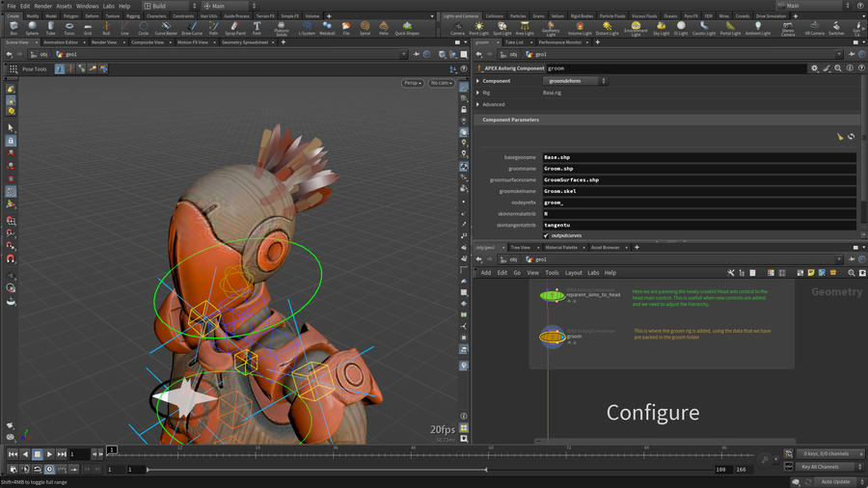The image size is (868, 488).
Task: Open the groomdeform component dropdown
Action: 575,81
